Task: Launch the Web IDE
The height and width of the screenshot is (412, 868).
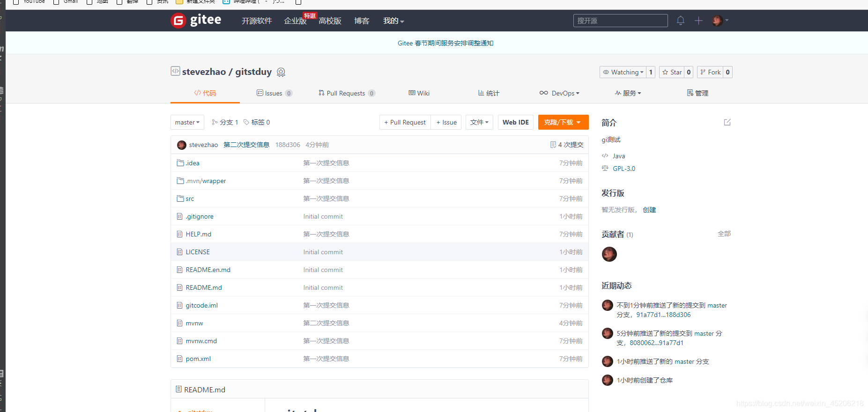Action: point(516,122)
